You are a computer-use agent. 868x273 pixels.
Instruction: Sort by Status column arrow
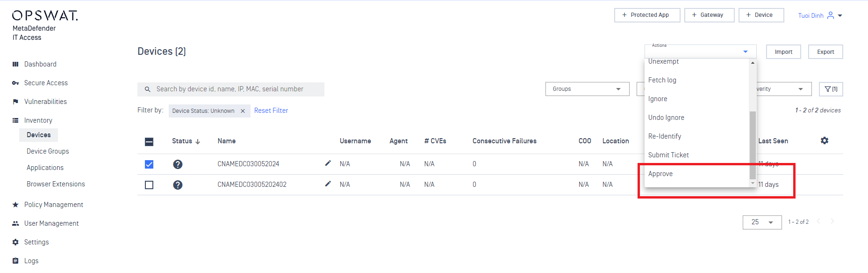pyautogui.click(x=198, y=141)
